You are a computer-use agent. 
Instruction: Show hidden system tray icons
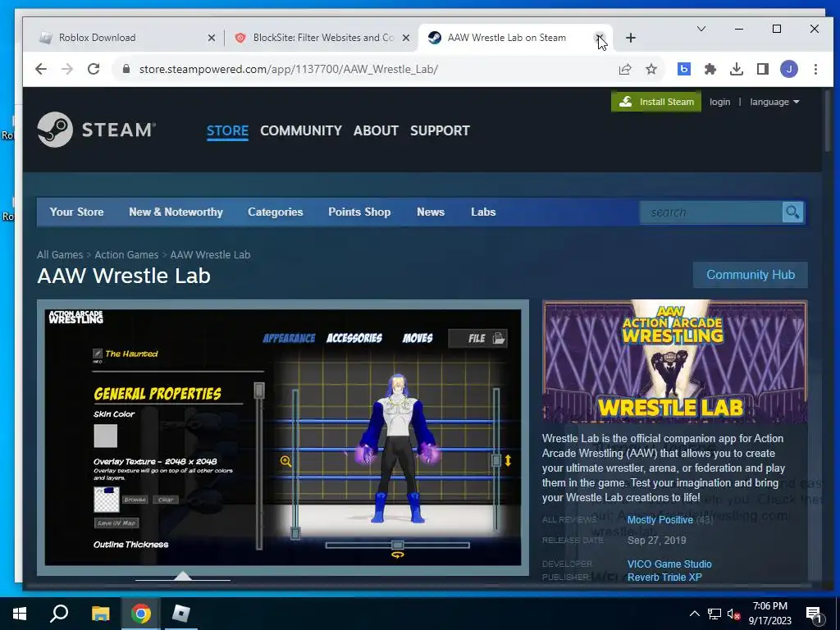click(694, 614)
